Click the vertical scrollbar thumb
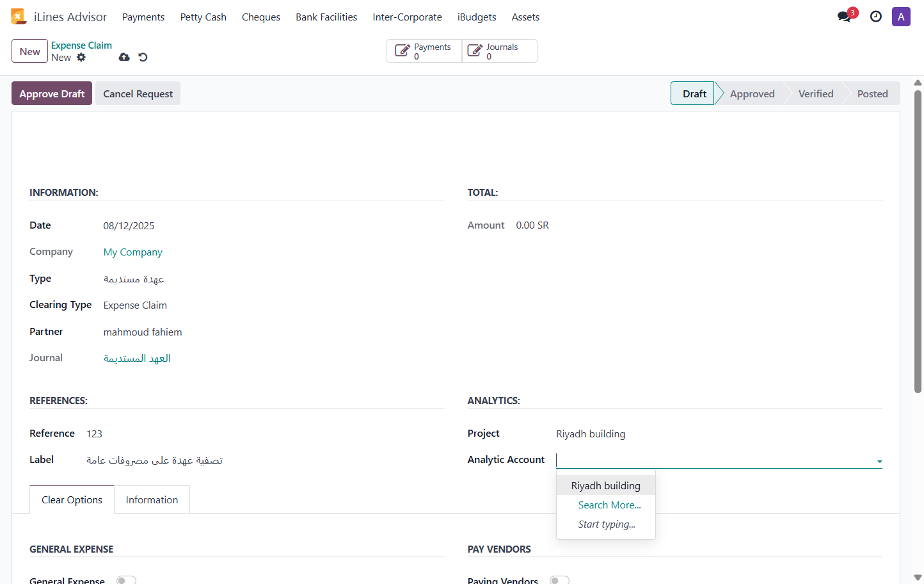 918,241
